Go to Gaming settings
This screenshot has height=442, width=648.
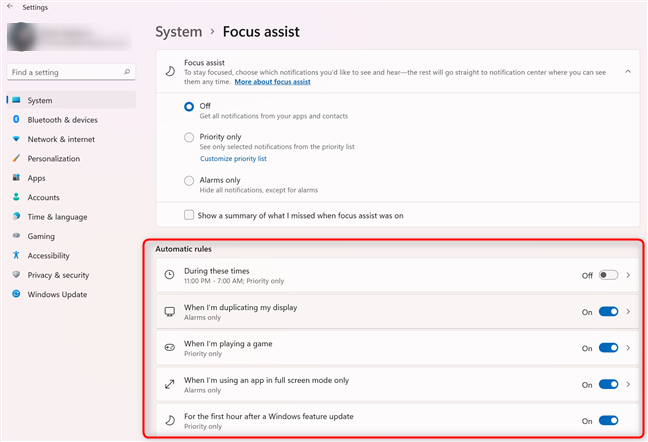(x=71, y=236)
